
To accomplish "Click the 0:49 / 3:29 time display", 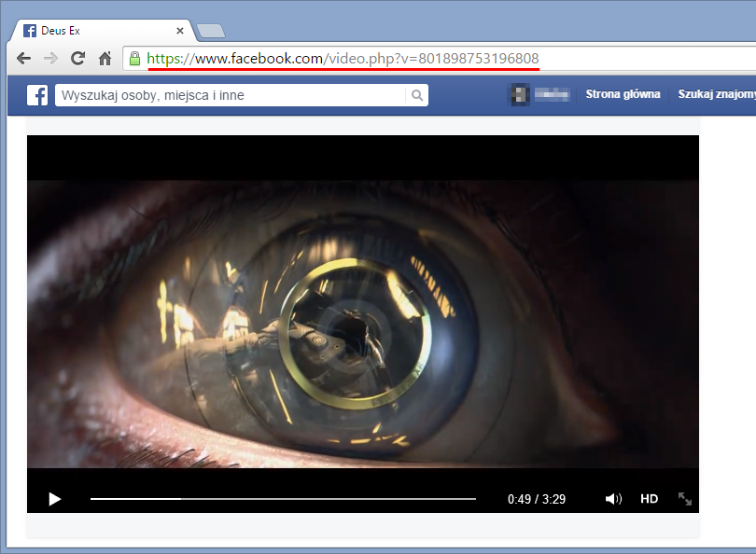I will (x=536, y=499).
